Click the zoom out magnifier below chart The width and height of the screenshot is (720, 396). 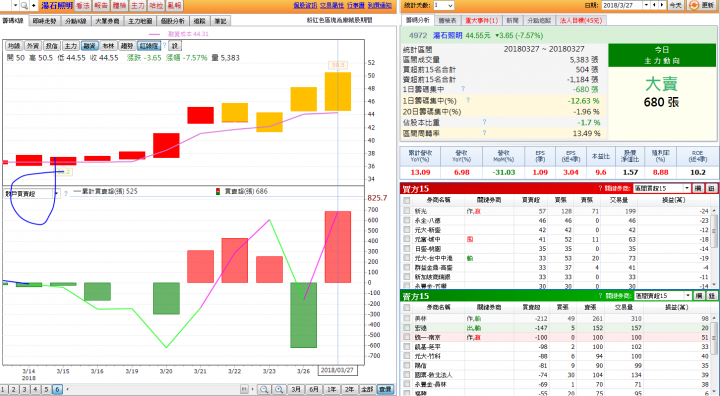pos(264,389)
